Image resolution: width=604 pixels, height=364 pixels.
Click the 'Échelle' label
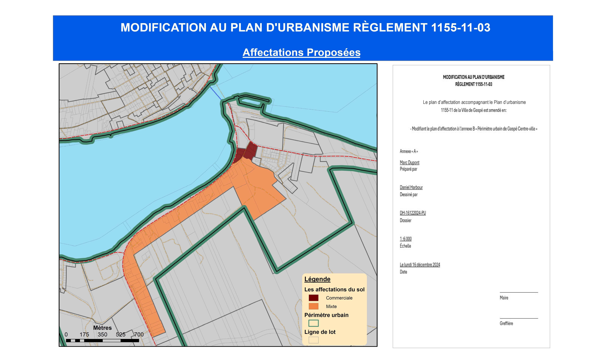tap(405, 246)
